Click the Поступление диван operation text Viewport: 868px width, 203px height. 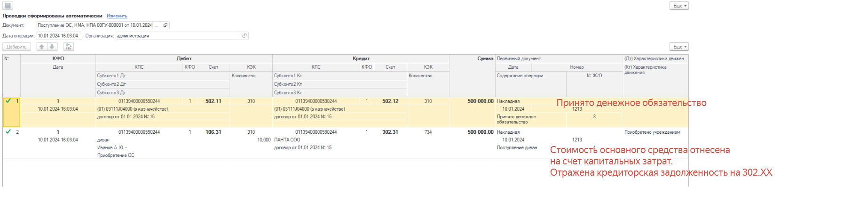[517, 147]
